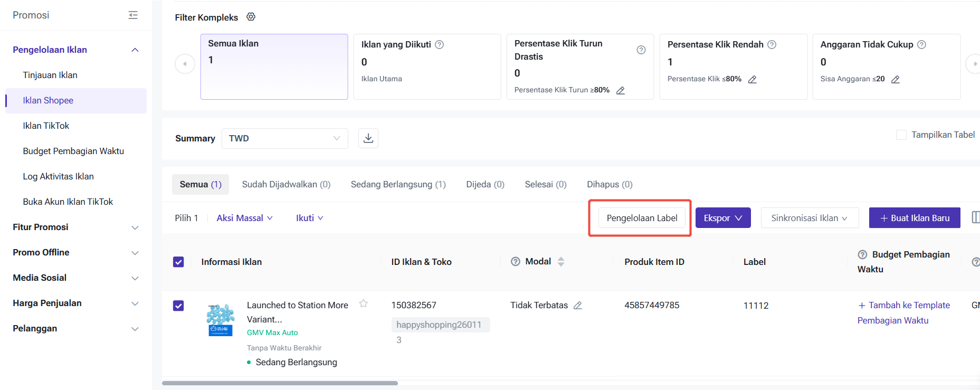Click the horizontal table scrollbar
The height and width of the screenshot is (390, 980).
(x=280, y=383)
